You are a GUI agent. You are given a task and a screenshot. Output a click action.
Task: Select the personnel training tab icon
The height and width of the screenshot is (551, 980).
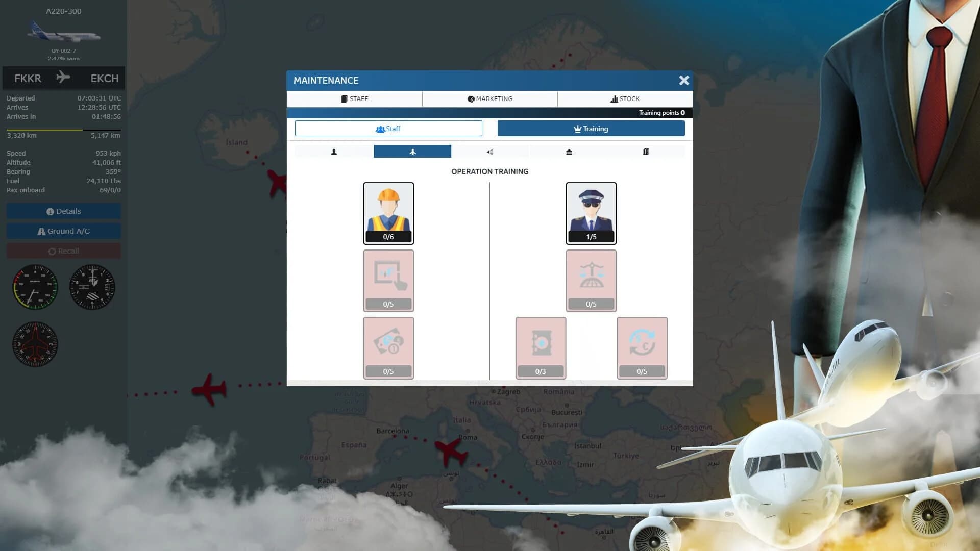[x=334, y=151]
